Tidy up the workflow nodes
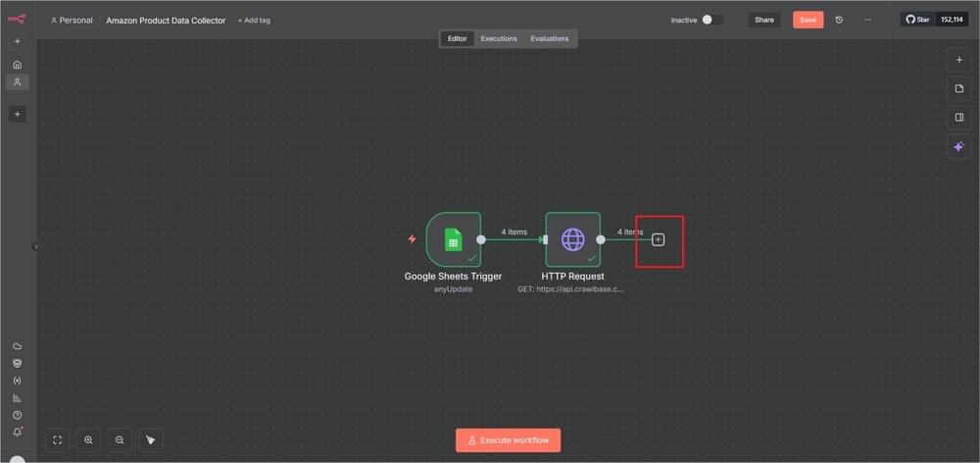Screen dimensions: 980x463 (x=150, y=440)
